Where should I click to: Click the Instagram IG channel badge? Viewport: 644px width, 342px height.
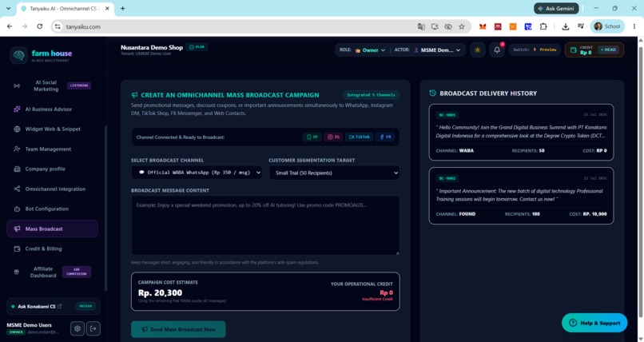click(x=333, y=137)
